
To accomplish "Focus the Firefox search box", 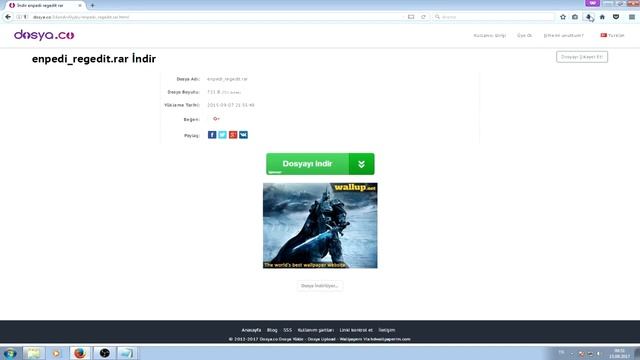I will [494, 17].
